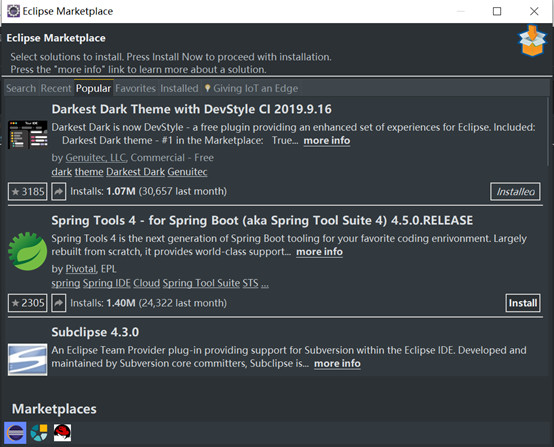The image size is (554, 447).
Task: Close the Eclipse Marketplace dialog
Action: pos(534,11)
